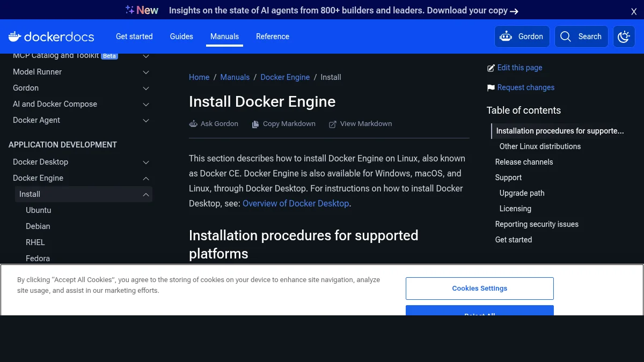
Task: Expand the Model Runner chevron
Action: pyautogui.click(x=146, y=72)
